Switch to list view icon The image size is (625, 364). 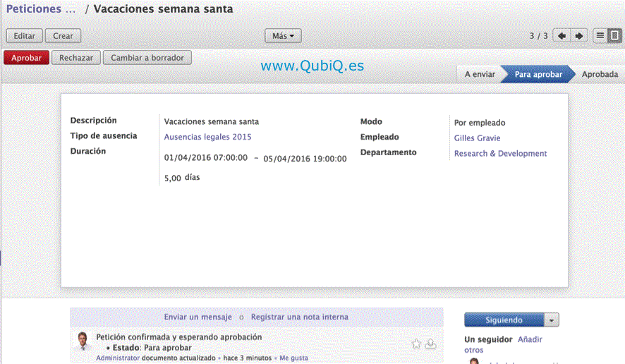[600, 36]
